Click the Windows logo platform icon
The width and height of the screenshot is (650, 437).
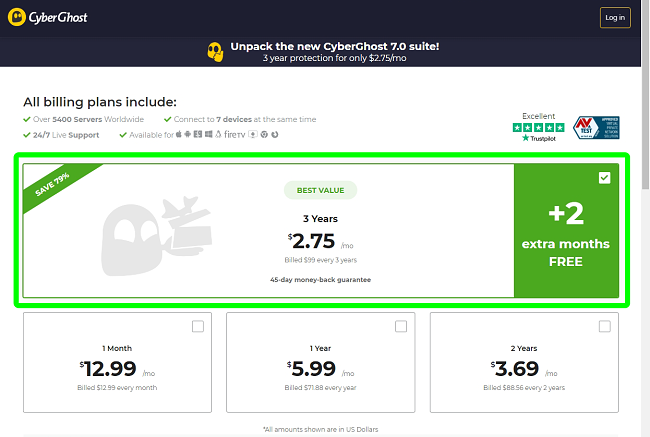click(209, 134)
